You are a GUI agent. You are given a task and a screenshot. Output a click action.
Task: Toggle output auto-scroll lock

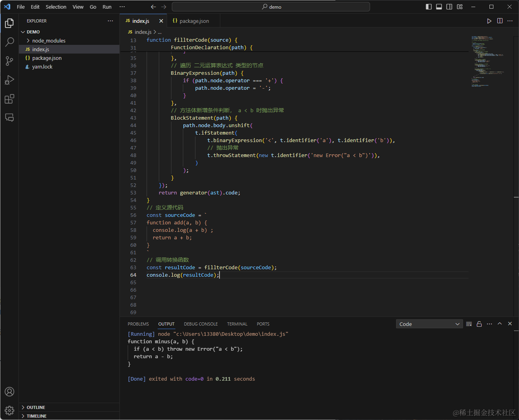pyautogui.click(x=479, y=324)
